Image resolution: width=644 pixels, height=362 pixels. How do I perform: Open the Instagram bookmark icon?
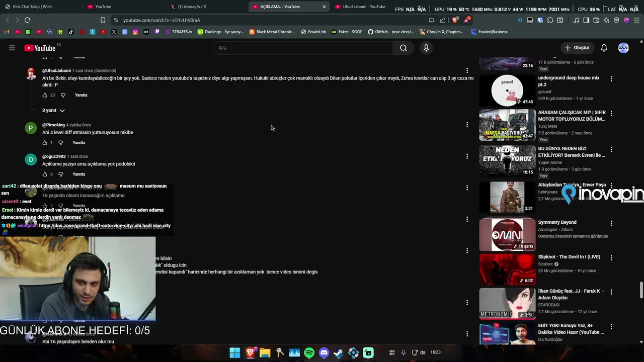coord(135,32)
